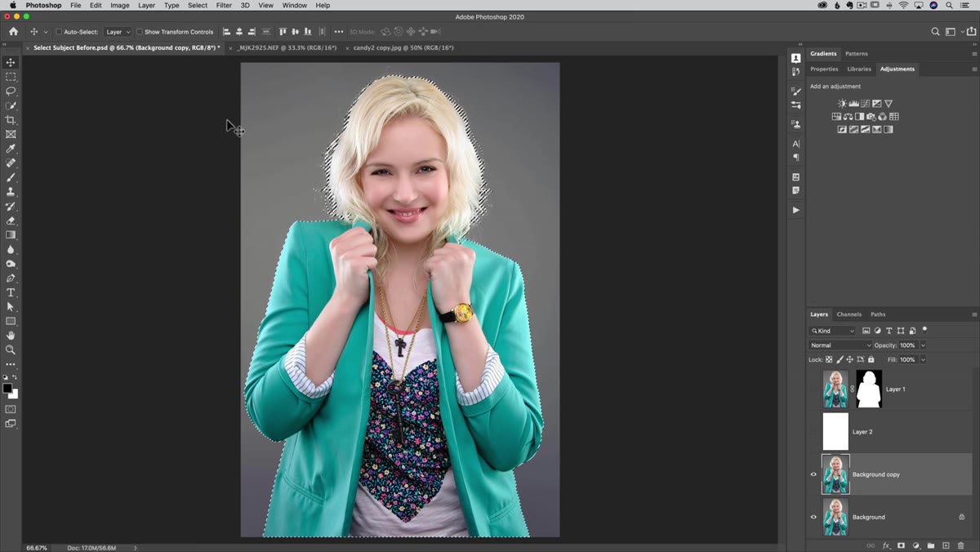Hide the Background copy layer
This screenshot has width=980, height=552.
point(813,474)
